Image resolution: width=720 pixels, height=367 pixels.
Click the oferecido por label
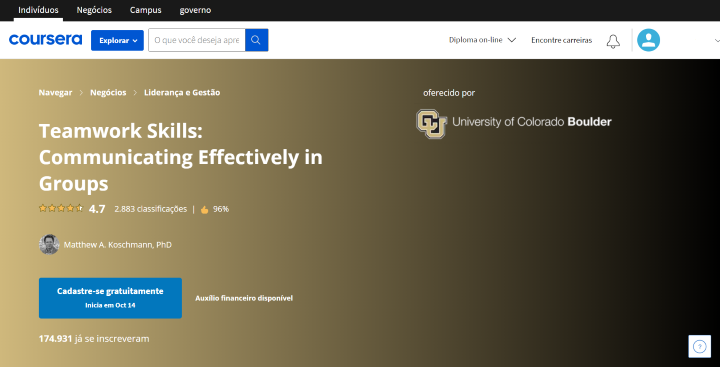tap(449, 93)
